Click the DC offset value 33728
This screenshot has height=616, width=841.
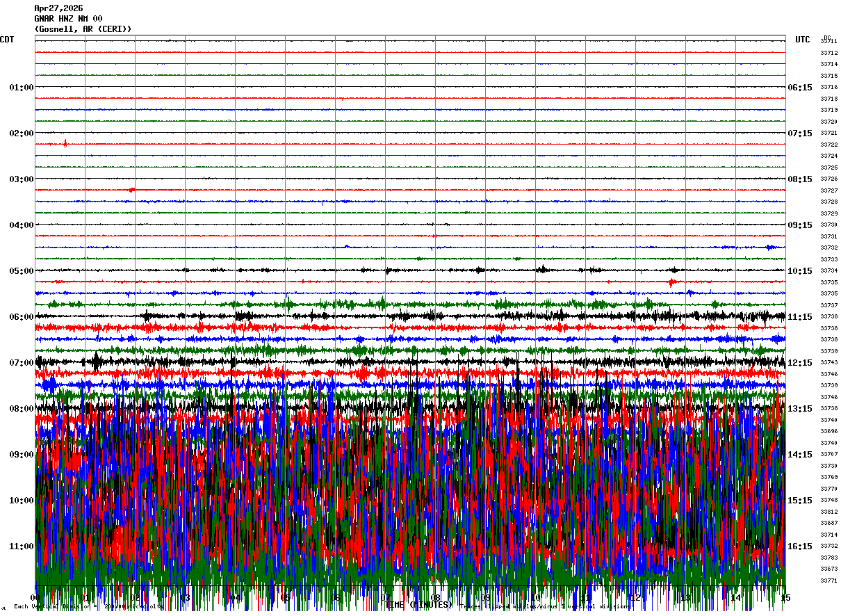pos(828,202)
